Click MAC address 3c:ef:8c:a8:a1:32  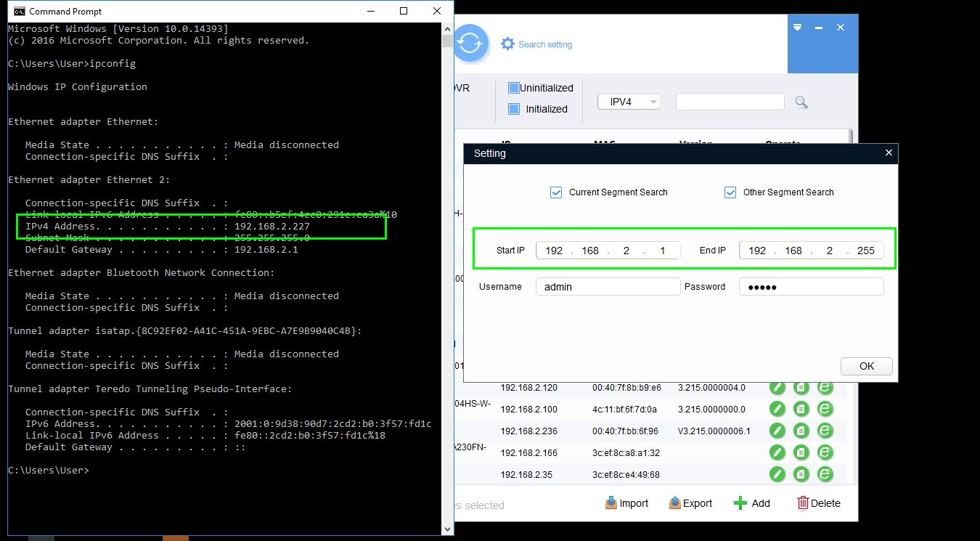tap(626, 453)
